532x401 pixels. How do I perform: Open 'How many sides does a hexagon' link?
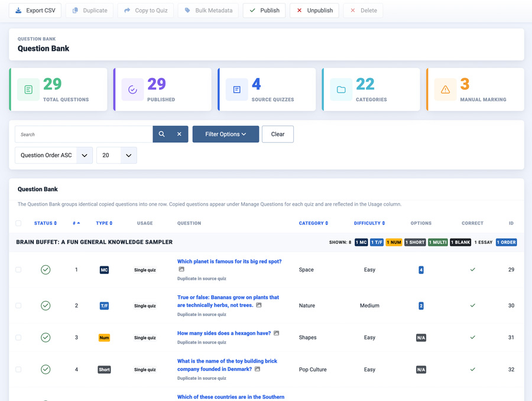224,333
